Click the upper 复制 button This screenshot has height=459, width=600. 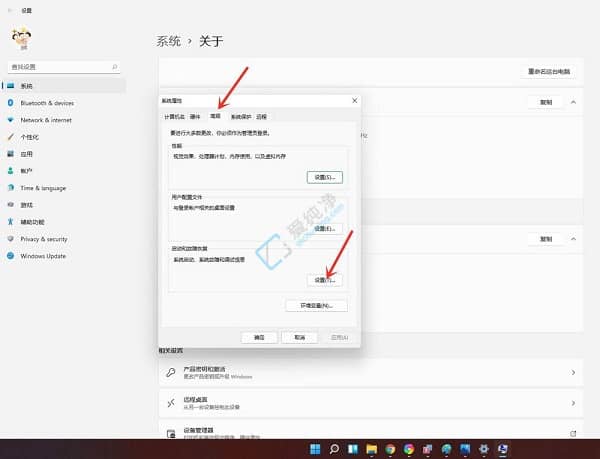[x=546, y=102]
